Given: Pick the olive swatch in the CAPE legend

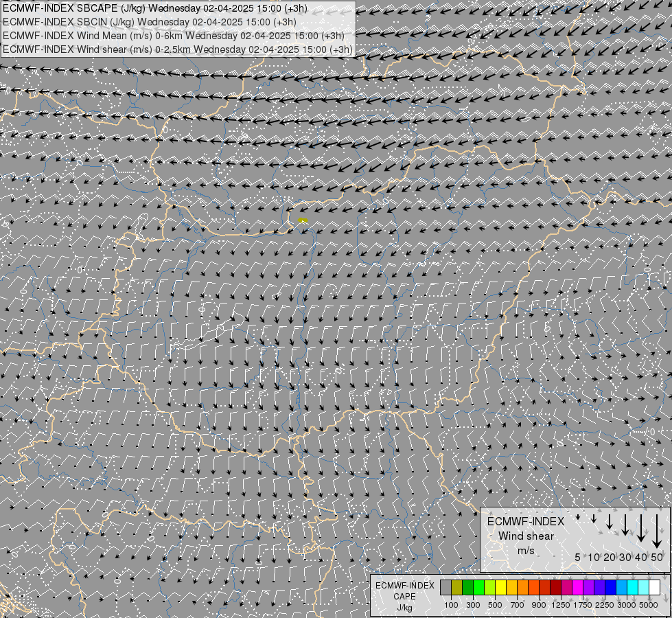Looking at the screenshot, I should click(x=457, y=588).
